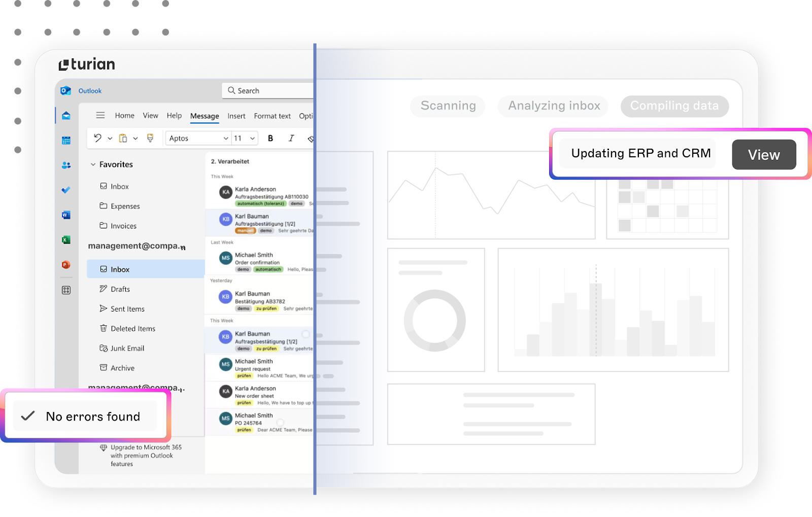Viewport: 812px width, 517px height.
Task: Open the Junk Email folder
Action: pos(122,349)
